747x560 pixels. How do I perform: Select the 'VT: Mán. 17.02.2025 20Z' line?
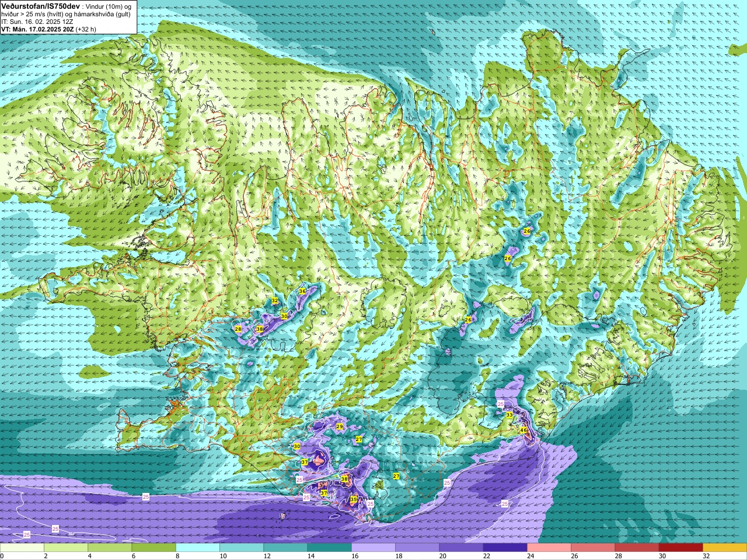click(x=37, y=29)
